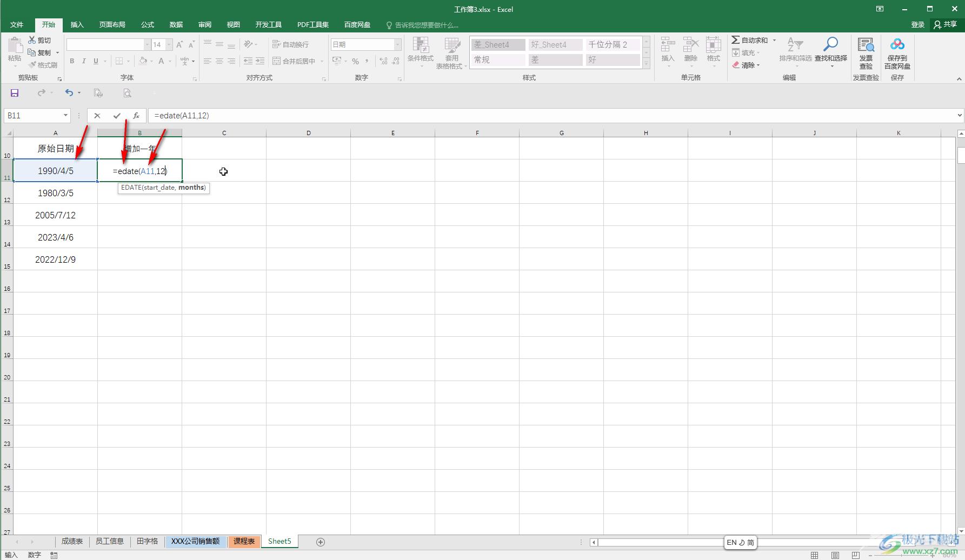965x560 pixels.
Task: Click the Format Painter brush icon
Action: [32, 65]
